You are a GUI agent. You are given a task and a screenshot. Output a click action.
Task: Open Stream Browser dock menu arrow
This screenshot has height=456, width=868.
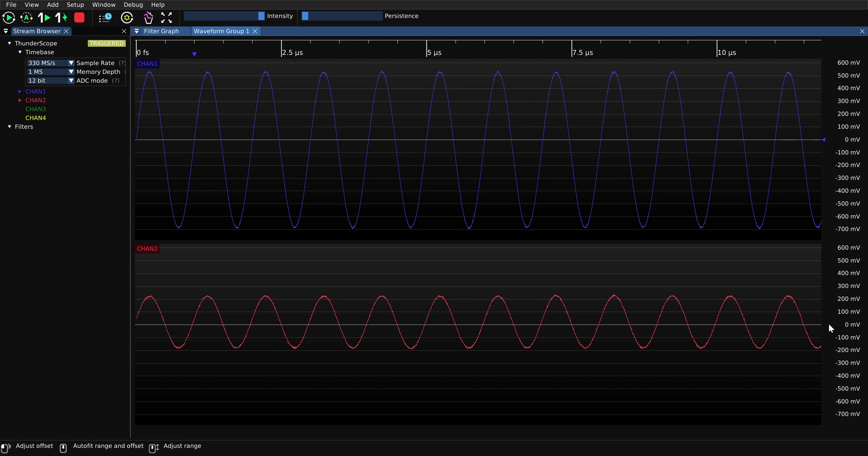click(x=6, y=31)
